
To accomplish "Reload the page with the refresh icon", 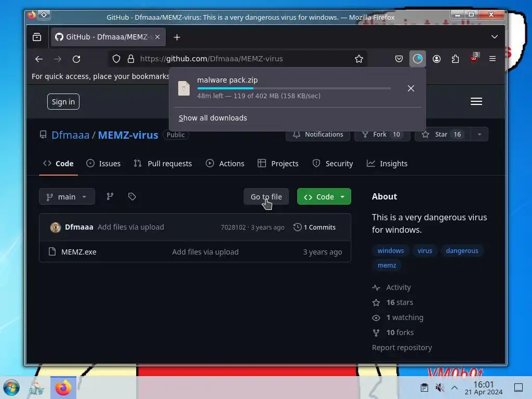I will pyautogui.click(x=76, y=59).
